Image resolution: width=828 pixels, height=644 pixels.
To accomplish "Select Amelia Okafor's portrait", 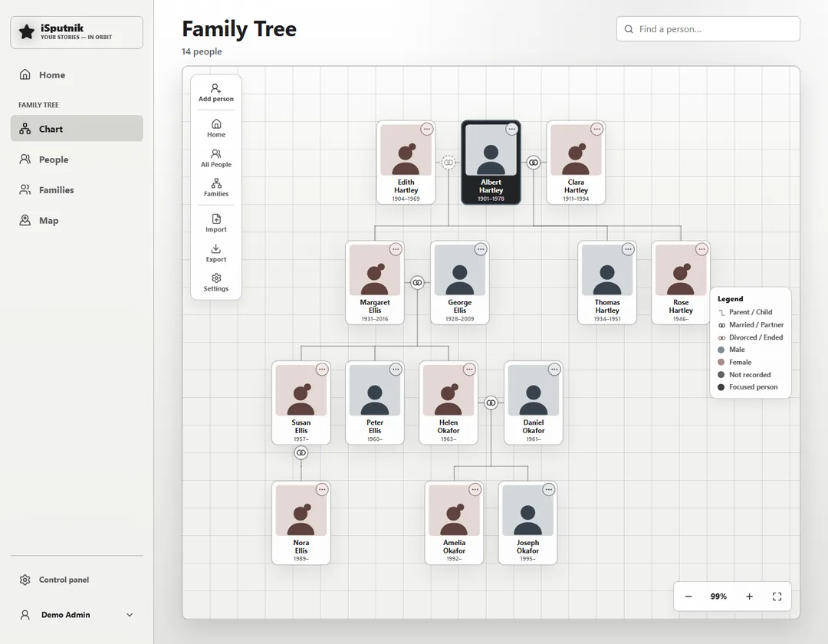I will point(454,511).
